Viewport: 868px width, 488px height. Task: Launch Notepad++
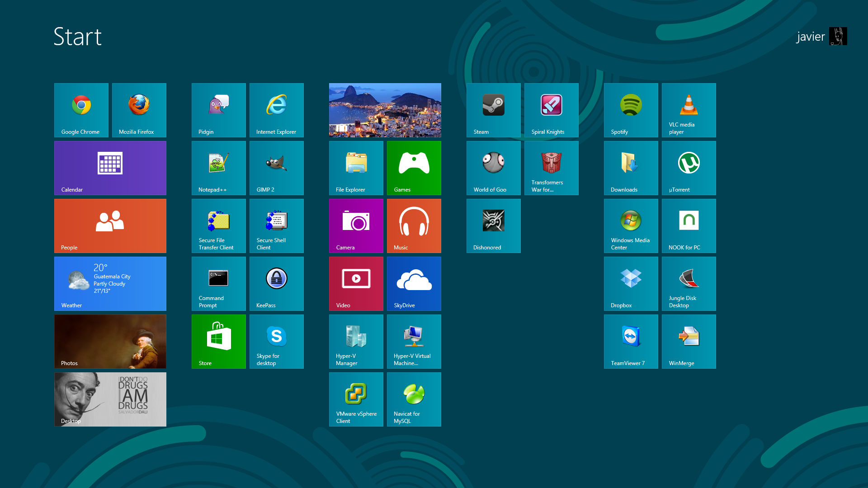point(218,168)
